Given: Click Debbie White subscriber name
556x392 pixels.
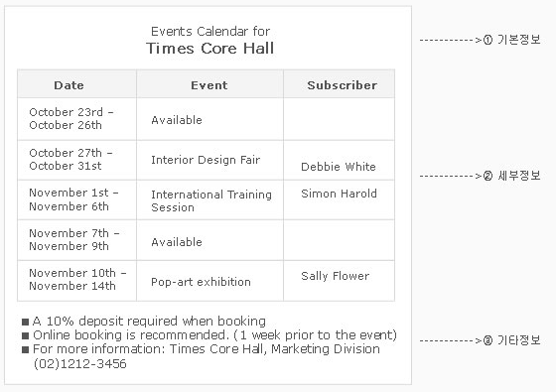Looking at the screenshot, I should [x=339, y=167].
